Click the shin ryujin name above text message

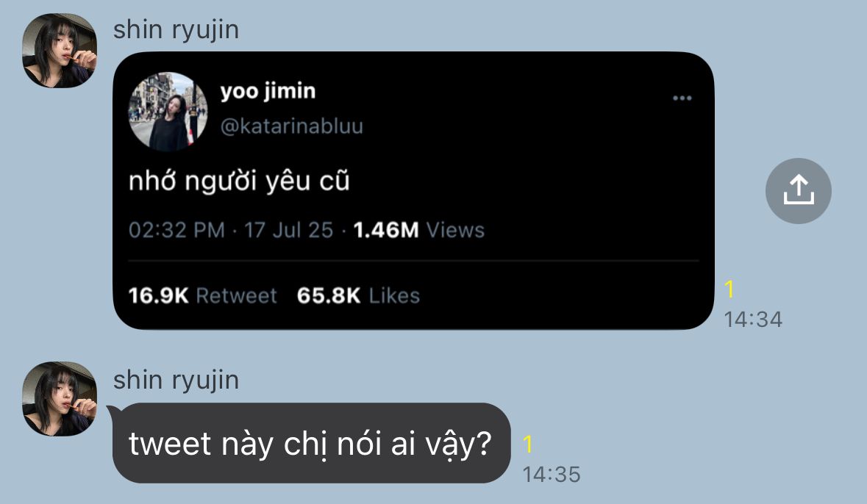[176, 381]
